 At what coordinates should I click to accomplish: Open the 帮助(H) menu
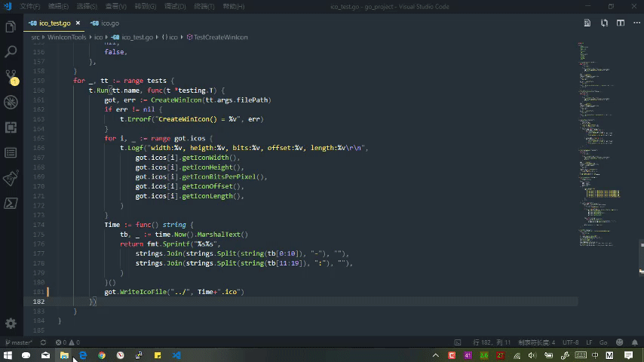click(233, 7)
